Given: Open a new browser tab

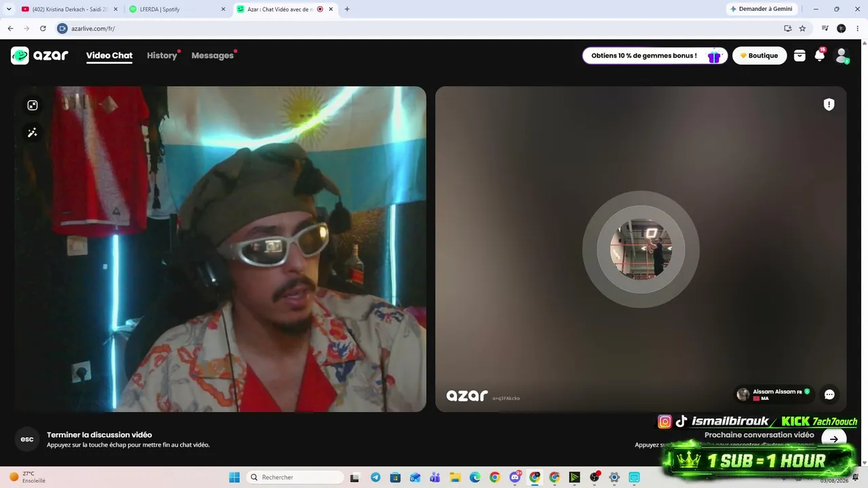Looking at the screenshot, I should pos(347,9).
